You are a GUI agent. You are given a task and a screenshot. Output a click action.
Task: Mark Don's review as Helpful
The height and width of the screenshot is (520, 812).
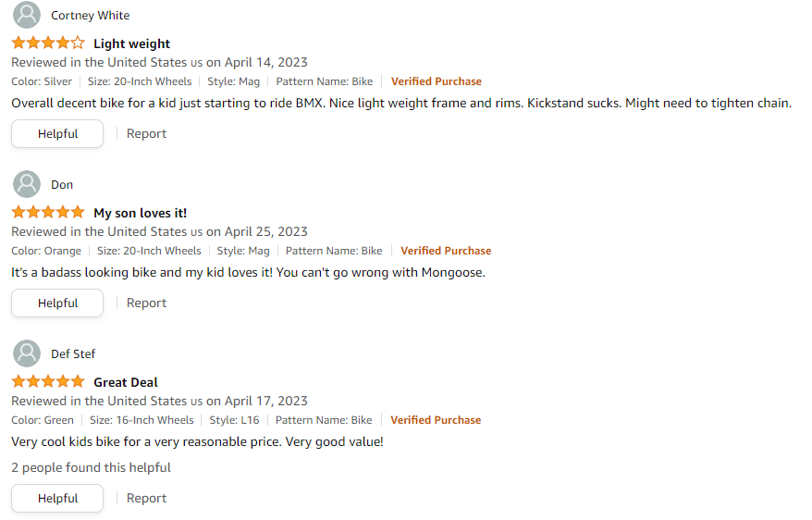tap(57, 303)
